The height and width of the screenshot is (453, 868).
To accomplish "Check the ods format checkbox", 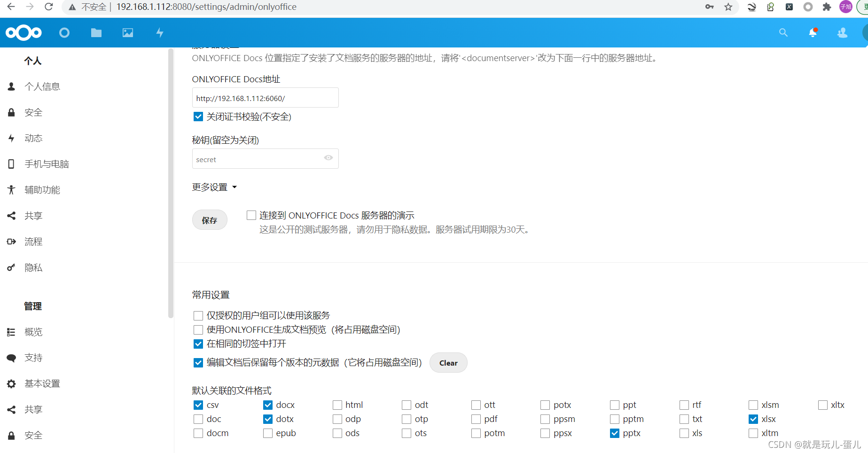I will tap(337, 433).
